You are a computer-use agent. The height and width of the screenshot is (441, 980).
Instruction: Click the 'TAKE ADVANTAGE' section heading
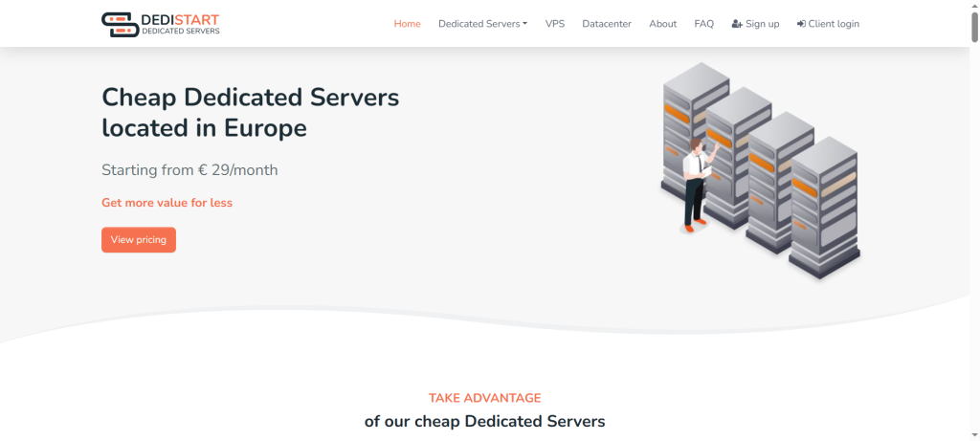(x=484, y=398)
